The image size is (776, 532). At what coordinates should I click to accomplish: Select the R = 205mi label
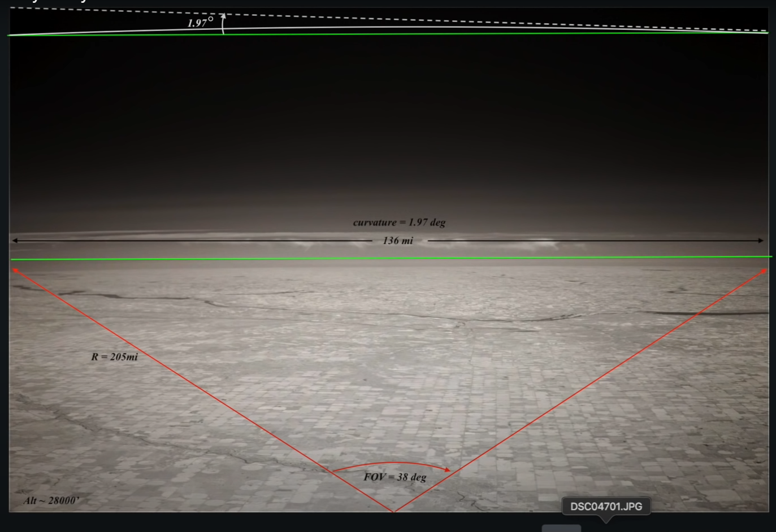[115, 357]
